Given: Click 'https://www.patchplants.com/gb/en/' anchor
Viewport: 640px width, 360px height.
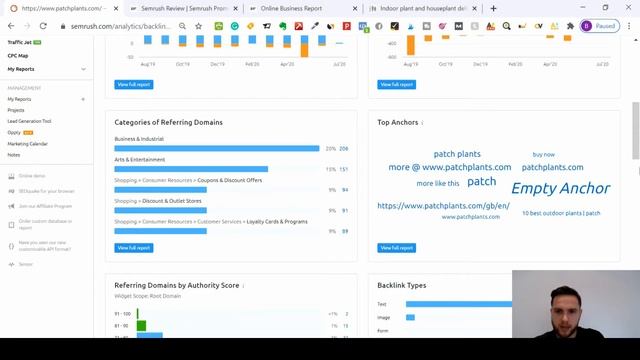Looking at the screenshot, I should click(443, 206).
